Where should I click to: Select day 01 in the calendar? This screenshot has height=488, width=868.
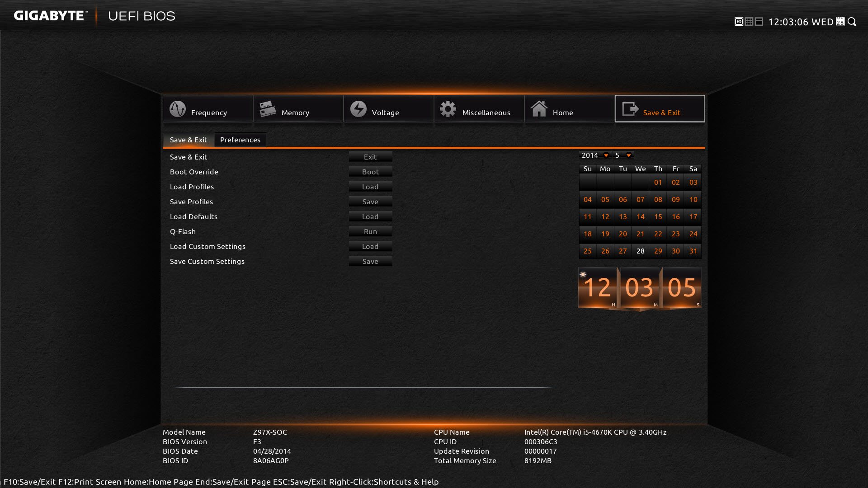pyautogui.click(x=658, y=183)
